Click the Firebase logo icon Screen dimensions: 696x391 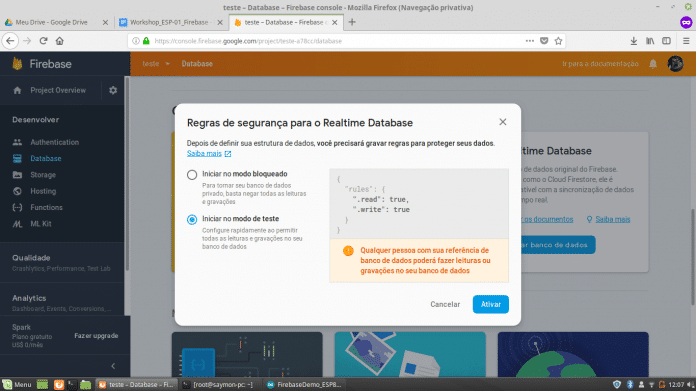point(17,64)
